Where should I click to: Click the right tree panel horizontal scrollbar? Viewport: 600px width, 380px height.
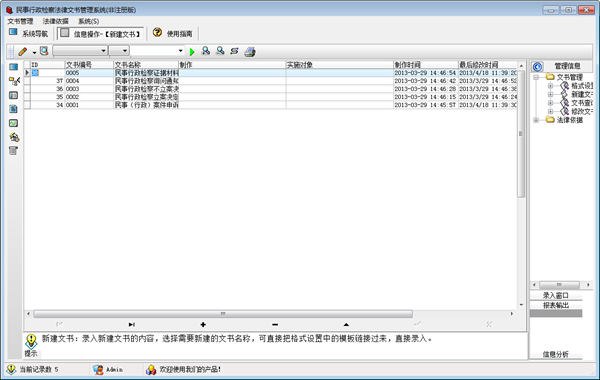(x=559, y=285)
